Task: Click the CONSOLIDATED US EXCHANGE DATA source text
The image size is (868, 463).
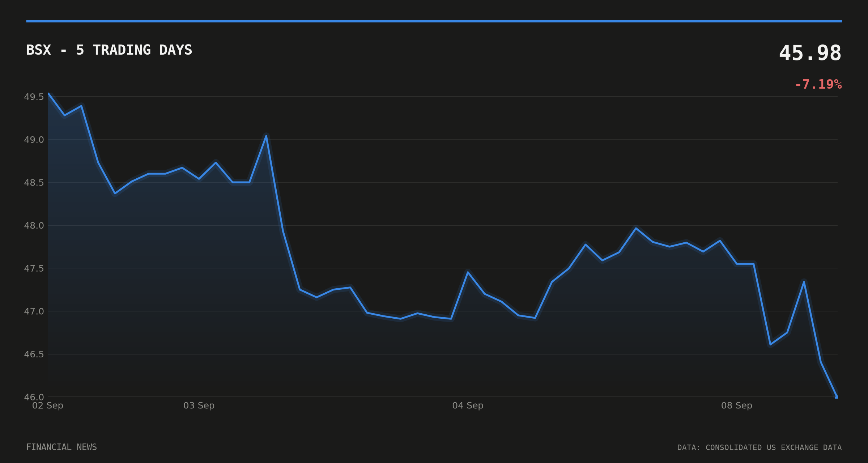Action: point(774,447)
